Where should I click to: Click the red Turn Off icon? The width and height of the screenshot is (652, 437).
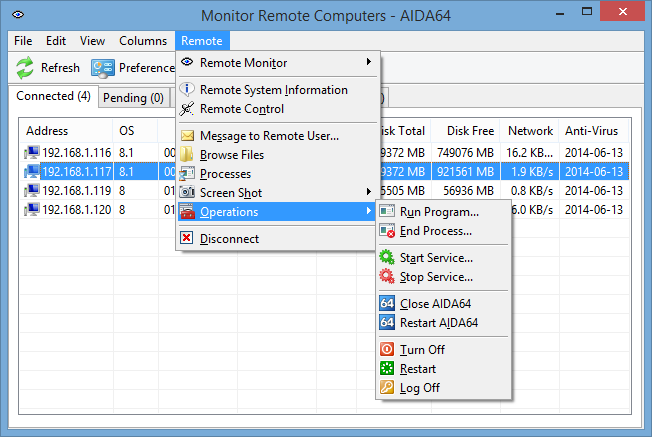(388, 350)
